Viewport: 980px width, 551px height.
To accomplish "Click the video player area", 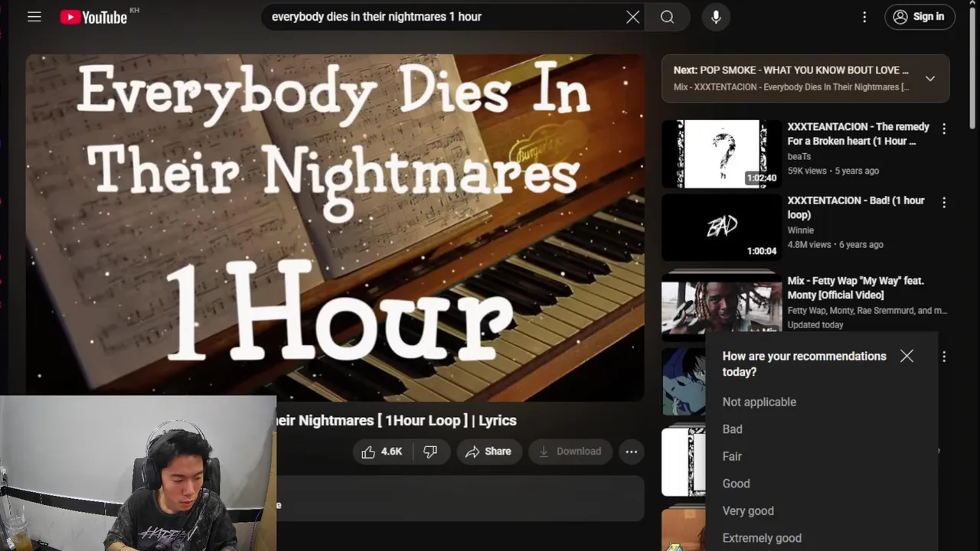I will coord(335,227).
